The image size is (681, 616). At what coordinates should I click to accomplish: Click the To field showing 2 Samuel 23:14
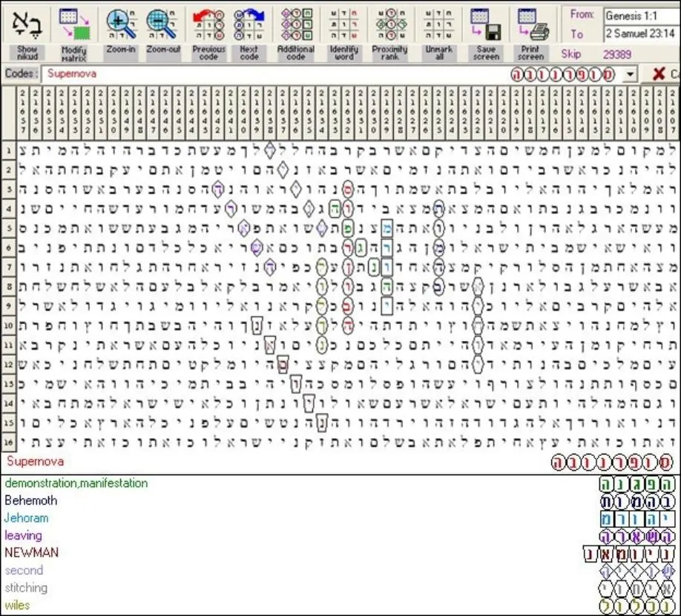[642, 33]
